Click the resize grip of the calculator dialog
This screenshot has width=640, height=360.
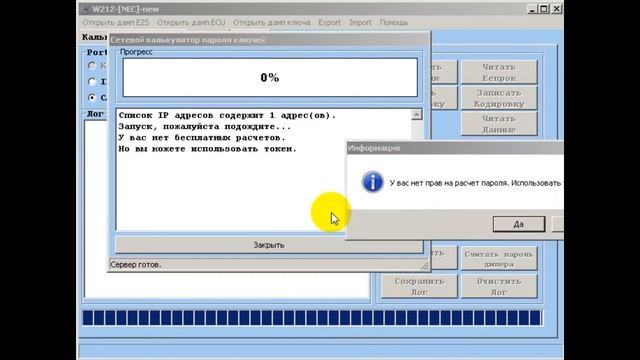point(424,266)
